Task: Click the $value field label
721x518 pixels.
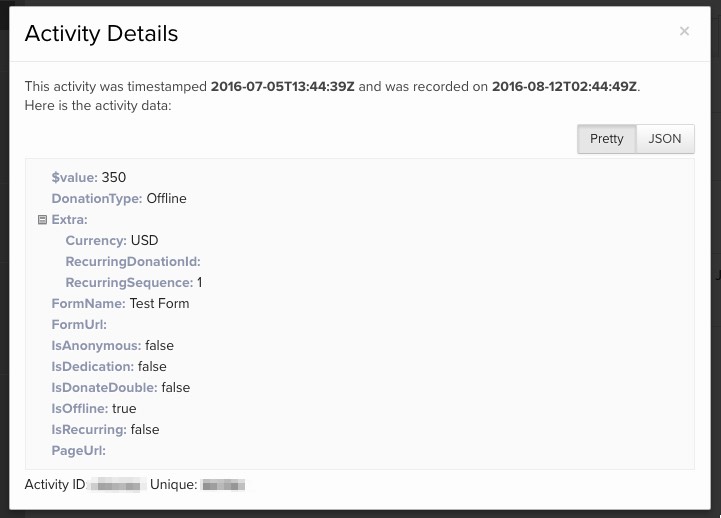Action: pos(74,178)
